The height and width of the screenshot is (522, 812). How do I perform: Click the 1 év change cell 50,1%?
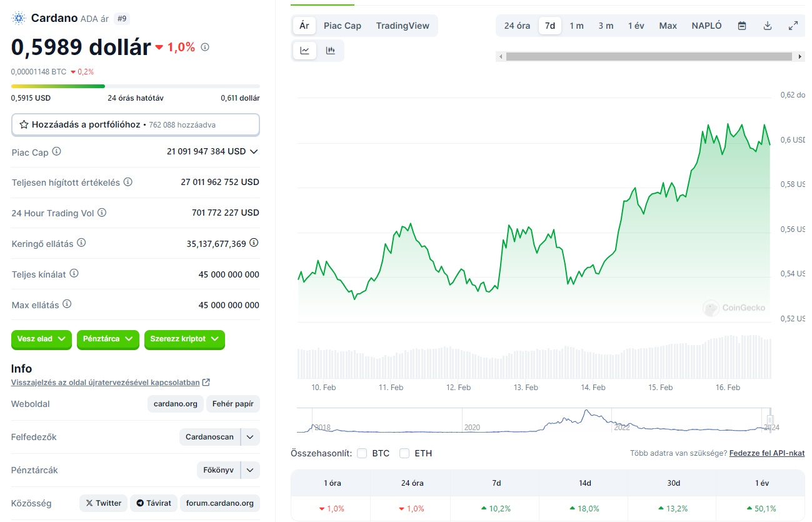(x=761, y=509)
